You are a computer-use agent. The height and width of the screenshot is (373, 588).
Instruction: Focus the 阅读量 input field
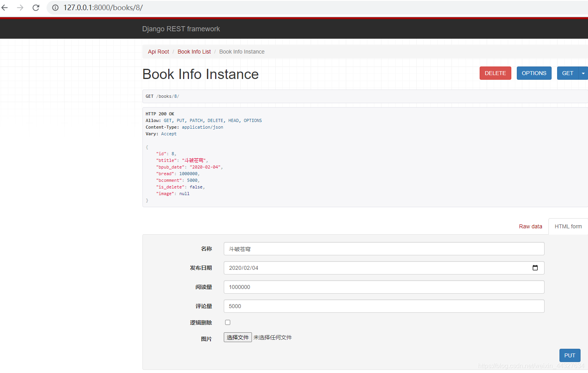pyautogui.click(x=384, y=287)
